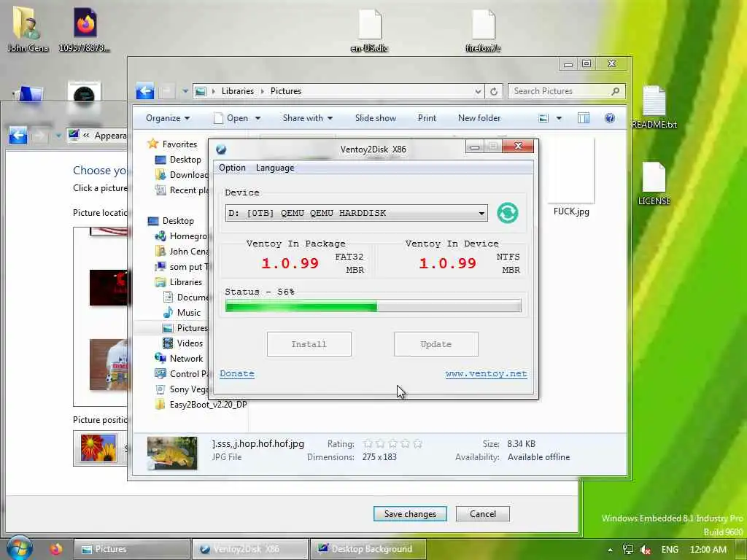Click the network tray icon
The height and width of the screenshot is (560, 747).
[628, 550]
